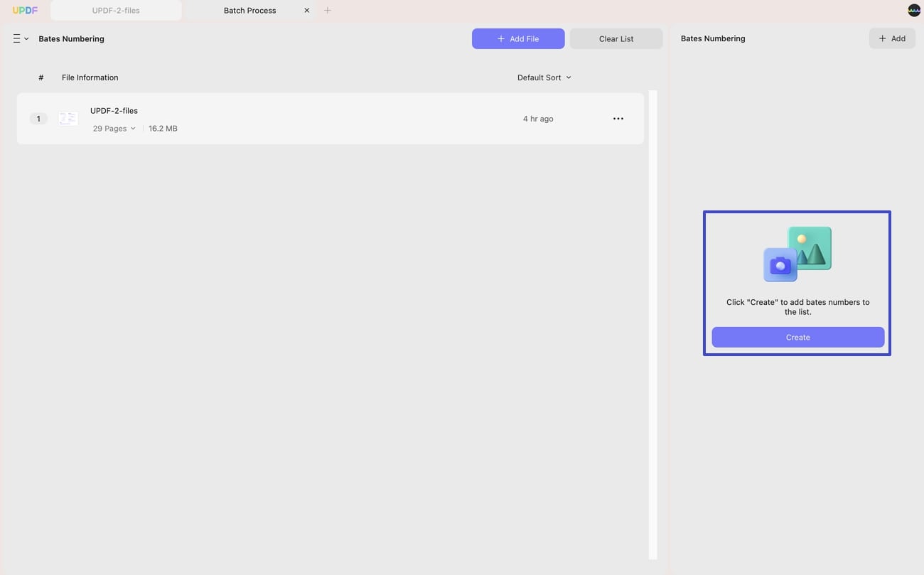Viewport: 924px width, 575px height.
Task: Switch to the UPDF-2-files tab
Action: (116, 11)
